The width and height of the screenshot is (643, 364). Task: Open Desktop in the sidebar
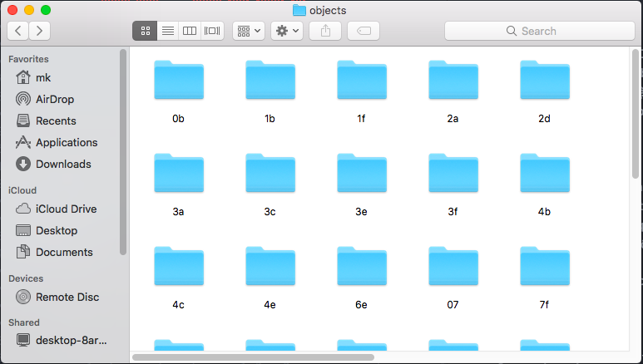(47, 230)
